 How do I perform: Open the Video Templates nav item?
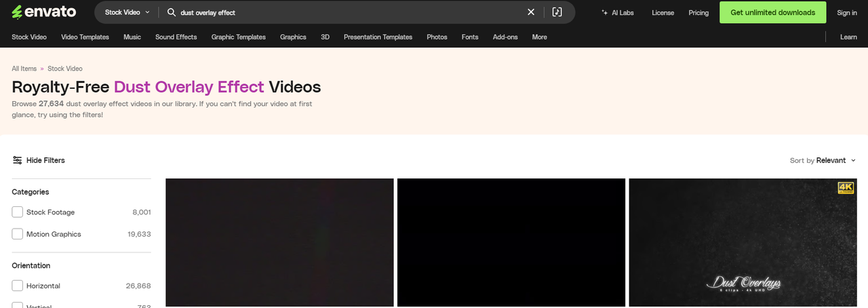[x=85, y=37]
